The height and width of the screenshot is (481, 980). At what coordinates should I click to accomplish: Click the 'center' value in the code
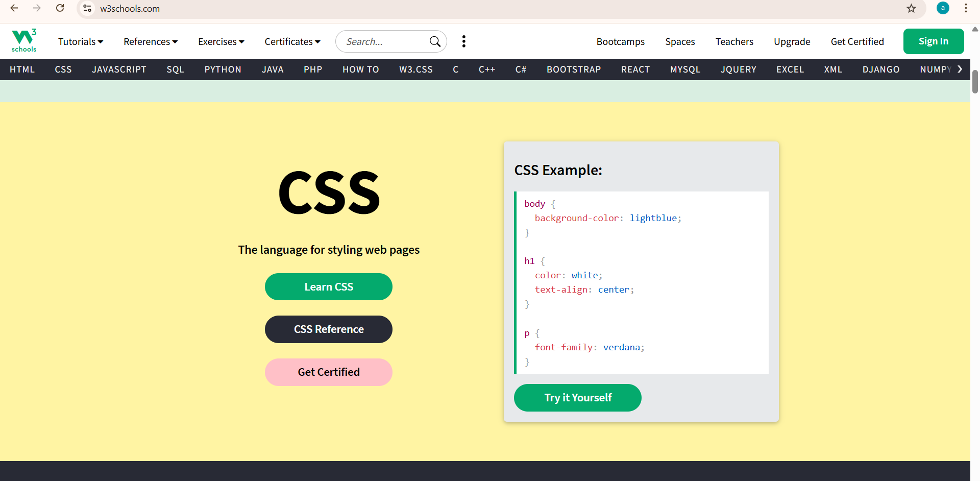point(614,290)
